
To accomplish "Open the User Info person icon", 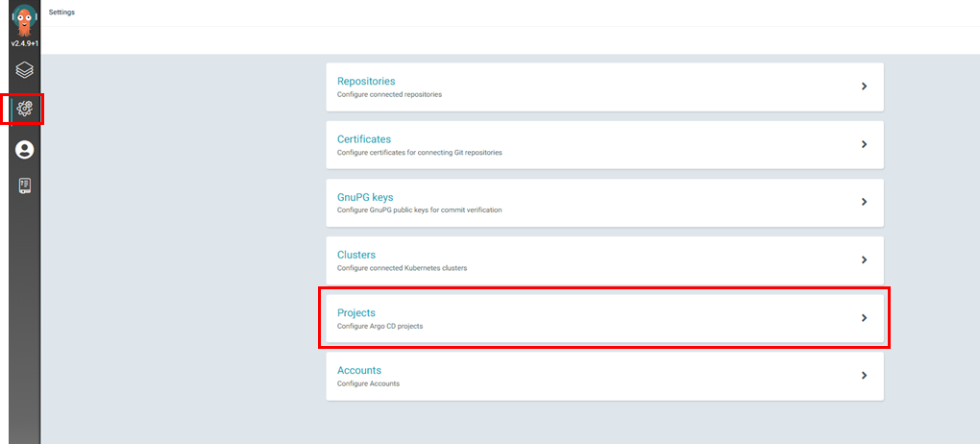I will (x=24, y=150).
